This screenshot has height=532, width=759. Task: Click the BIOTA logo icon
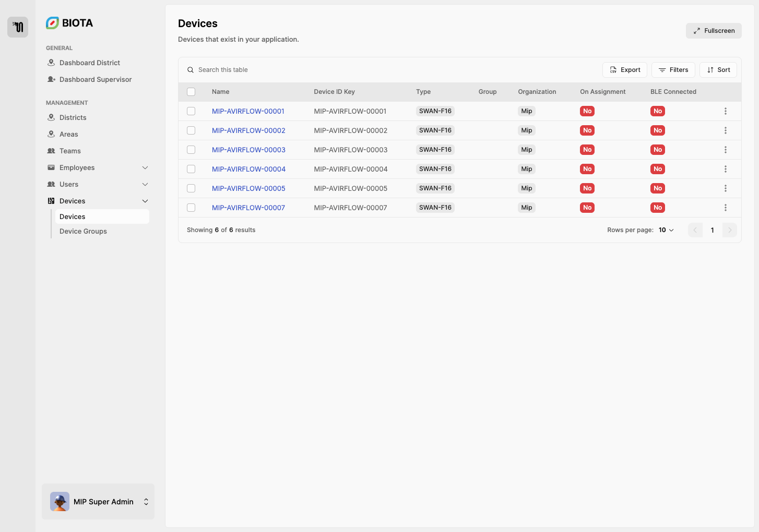click(x=52, y=23)
